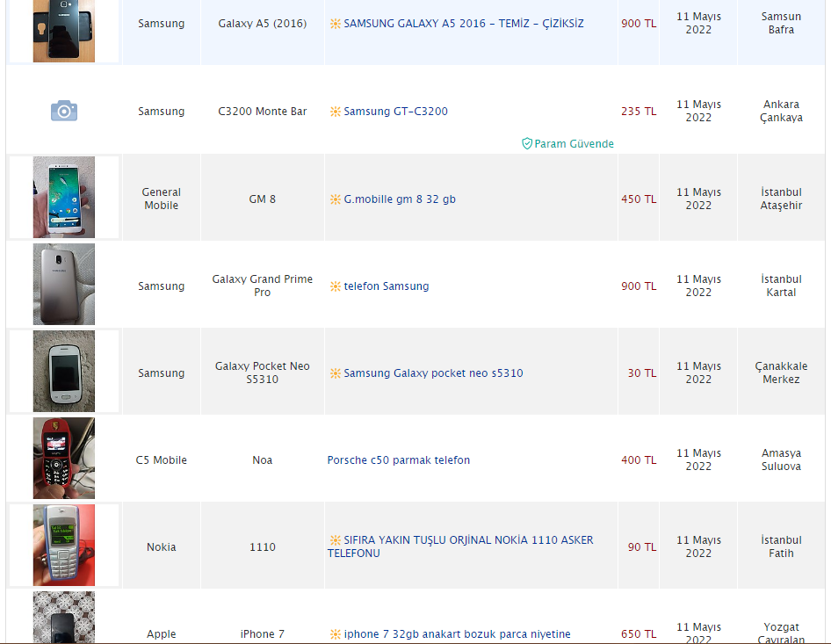Screen dimensions: 831x644
Task: Open the telefon Samsung listing link
Action: click(x=387, y=286)
